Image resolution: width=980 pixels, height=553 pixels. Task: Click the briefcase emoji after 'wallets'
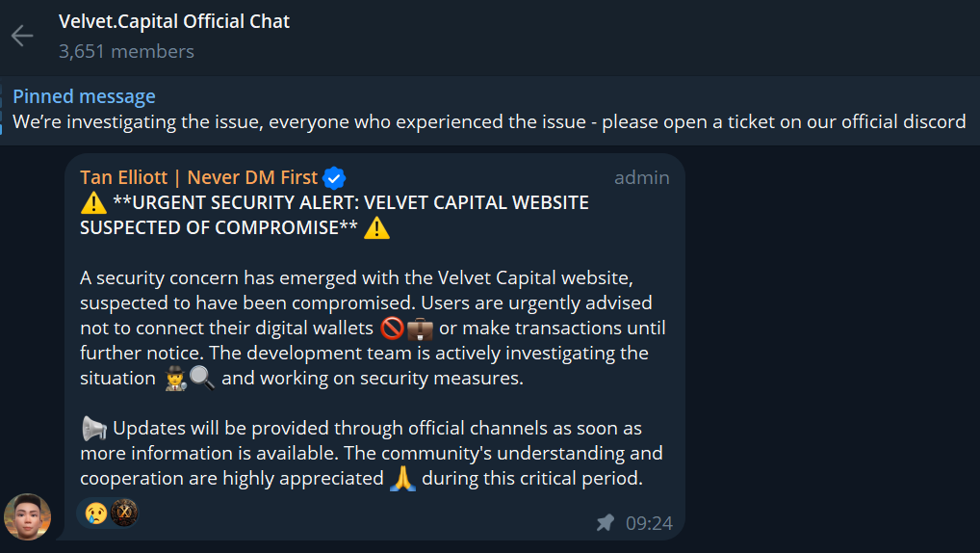click(x=420, y=329)
